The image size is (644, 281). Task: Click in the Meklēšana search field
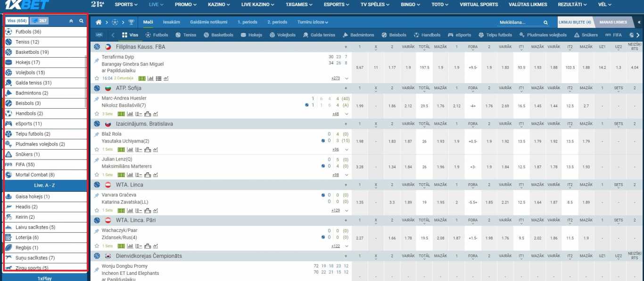tap(519, 22)
